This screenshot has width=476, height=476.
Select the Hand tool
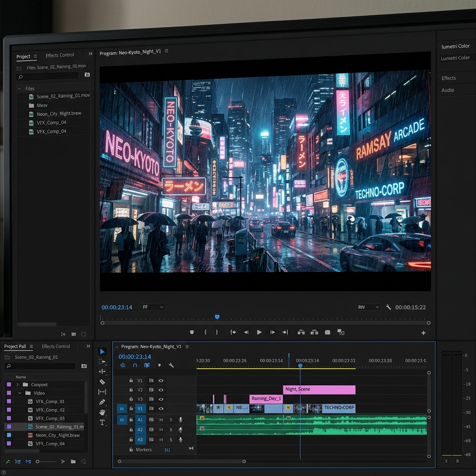pos(102,412)
